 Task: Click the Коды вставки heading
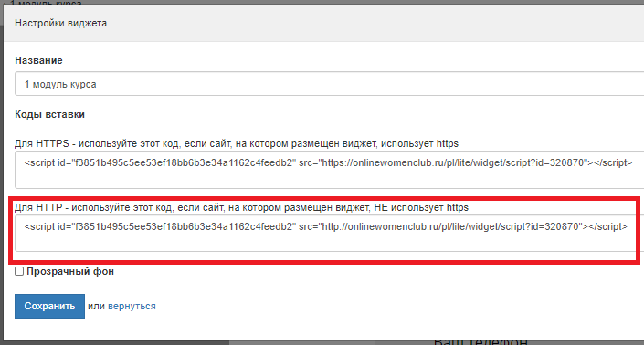point(49,114)
